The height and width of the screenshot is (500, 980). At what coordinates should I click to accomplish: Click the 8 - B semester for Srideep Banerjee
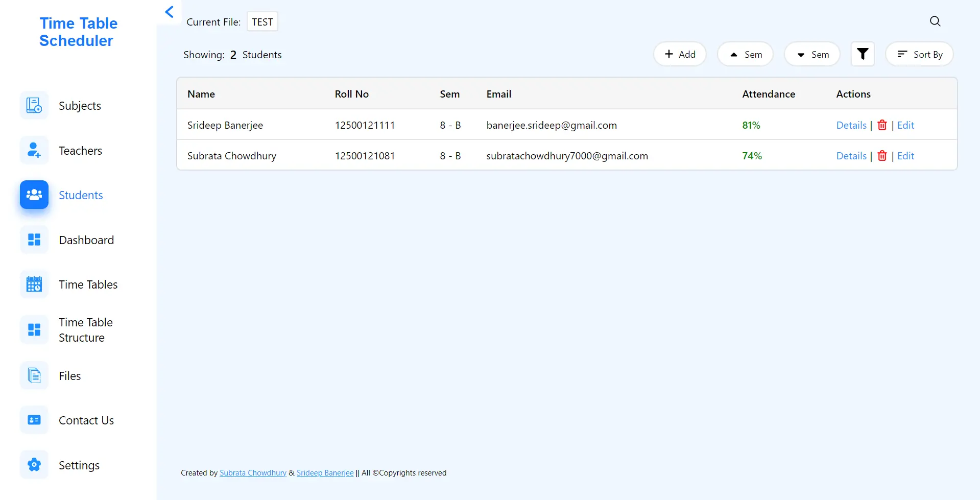click(450, 125)
